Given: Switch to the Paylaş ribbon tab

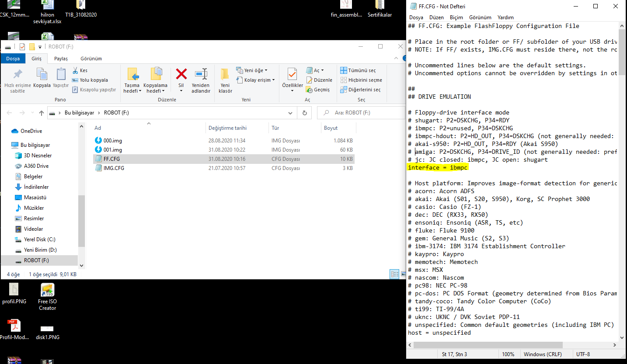Looking at the screenshot, I should pos(61,59).
